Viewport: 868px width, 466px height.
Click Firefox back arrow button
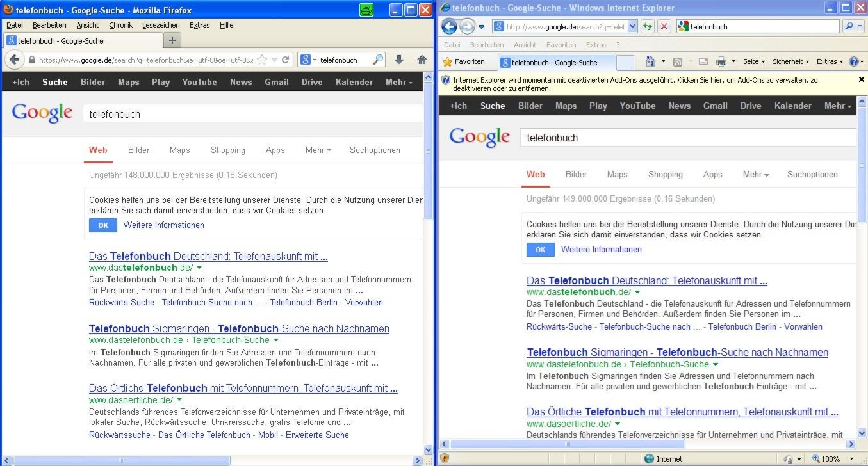coord(14,60)
